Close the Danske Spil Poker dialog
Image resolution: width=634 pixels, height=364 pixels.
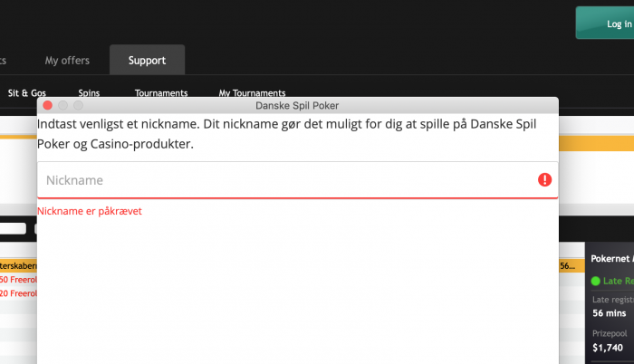click(x=48, y=106)
